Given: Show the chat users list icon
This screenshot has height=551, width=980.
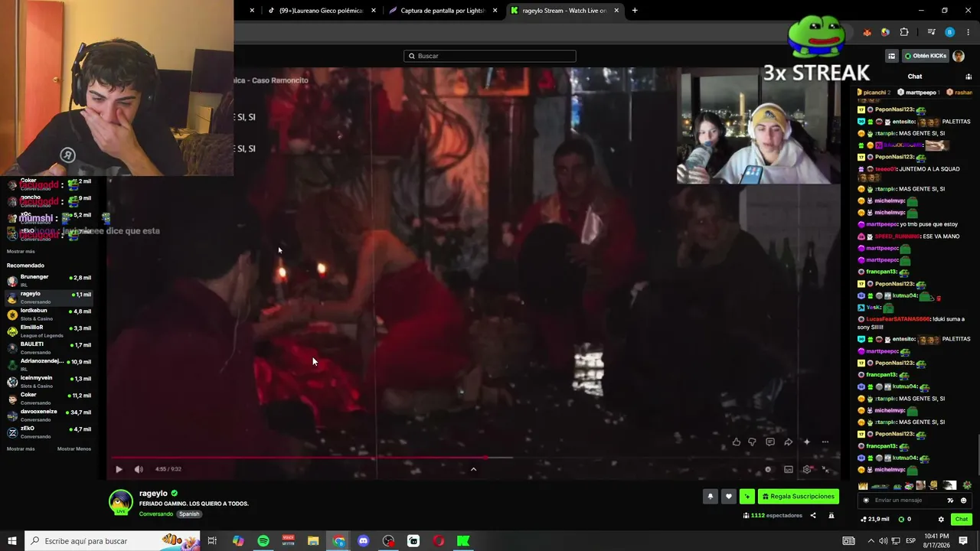Looking at the screenshot, I should 969,77.
